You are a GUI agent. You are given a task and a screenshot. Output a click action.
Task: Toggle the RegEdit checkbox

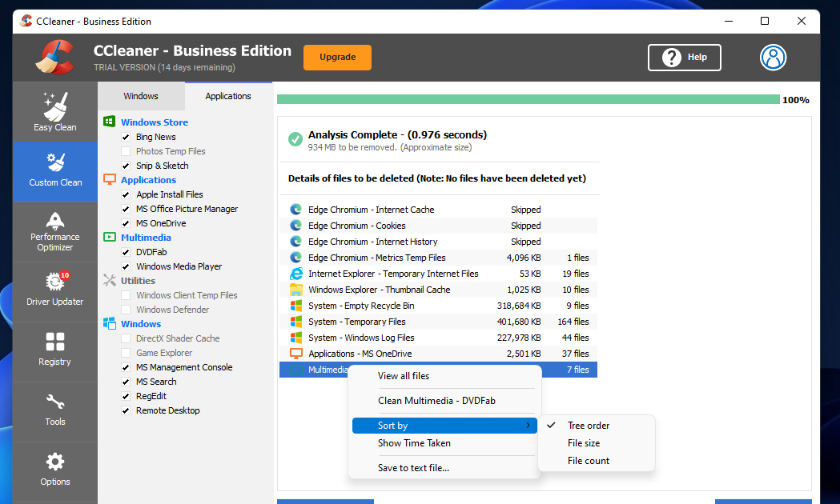126,397
